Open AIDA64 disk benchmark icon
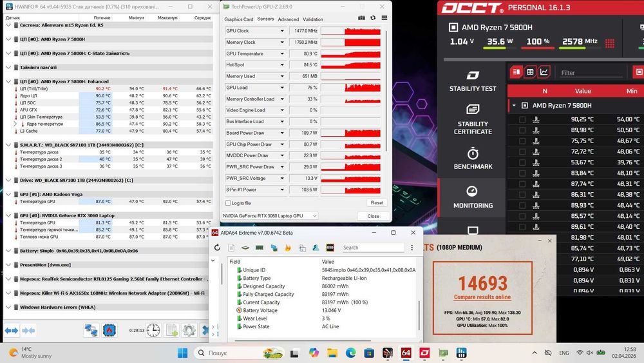Viewport: 644px width, 363px height. point(245,248)
